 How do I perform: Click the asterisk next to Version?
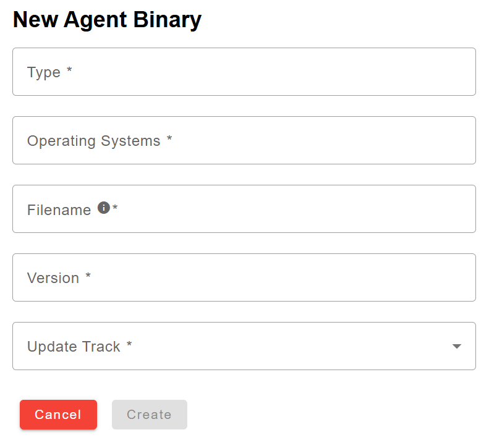[x=88, y=275]
